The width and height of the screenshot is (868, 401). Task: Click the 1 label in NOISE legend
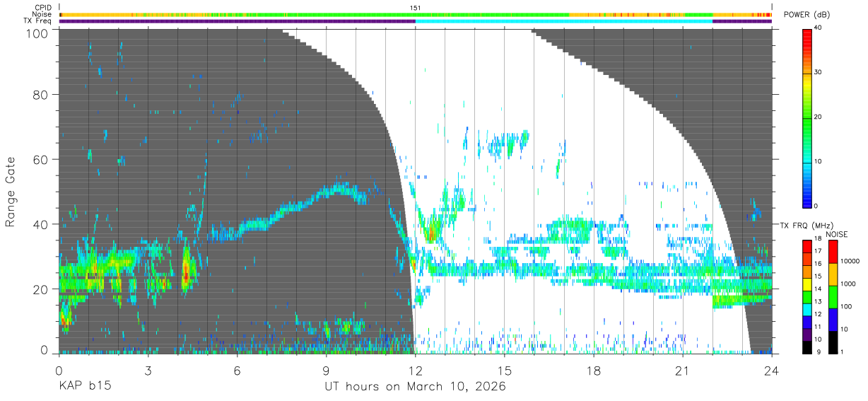coord(843,351)
